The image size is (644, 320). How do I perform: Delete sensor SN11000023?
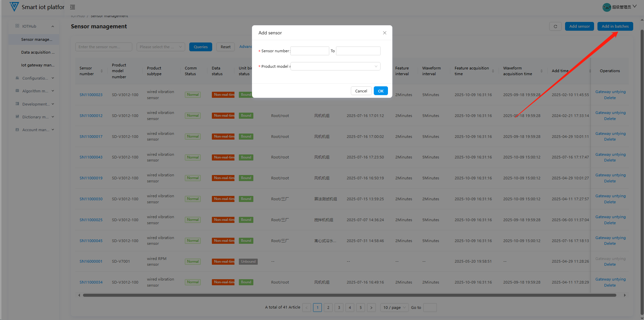click(x=610, y=98)
